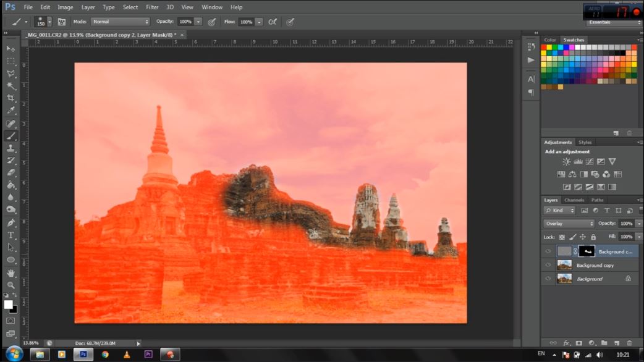
Task: Toggle visibility of the Background layer
Action: (x=548, y=279)
